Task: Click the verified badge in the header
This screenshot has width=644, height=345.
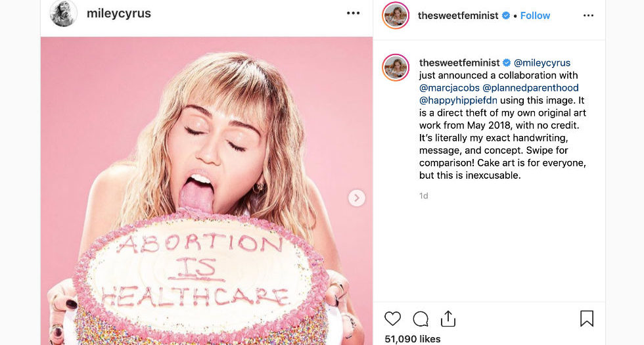Action: click(506, 16)
